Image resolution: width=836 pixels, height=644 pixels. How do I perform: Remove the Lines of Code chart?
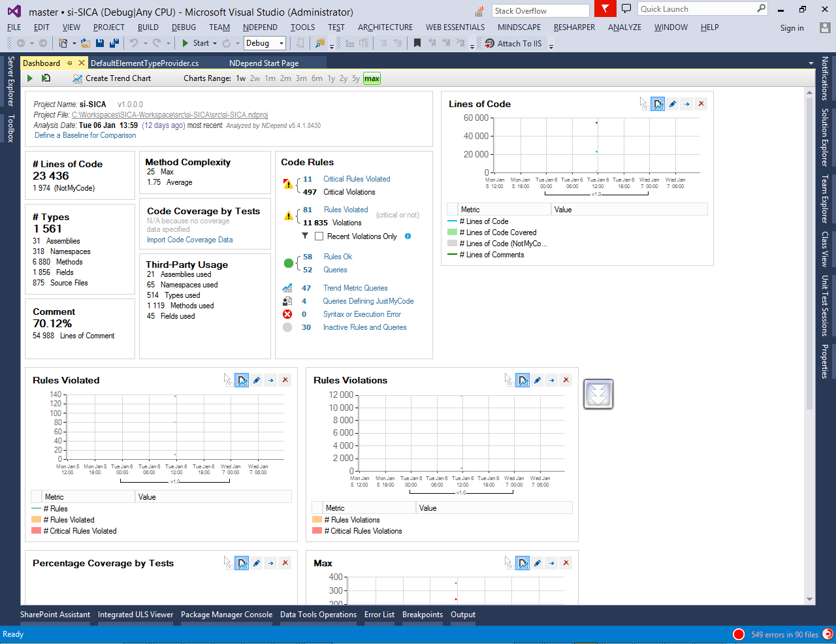click(701, 104)
